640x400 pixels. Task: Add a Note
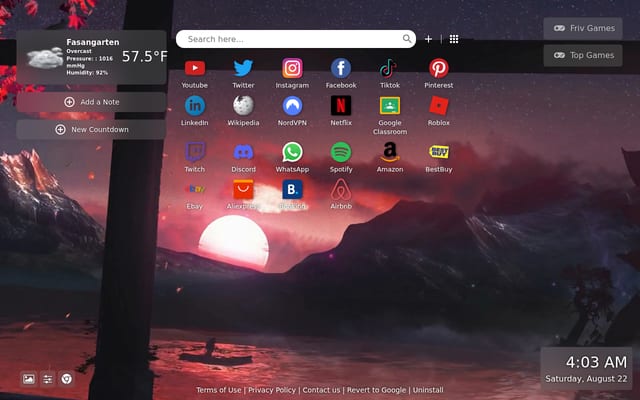[91, 102]
